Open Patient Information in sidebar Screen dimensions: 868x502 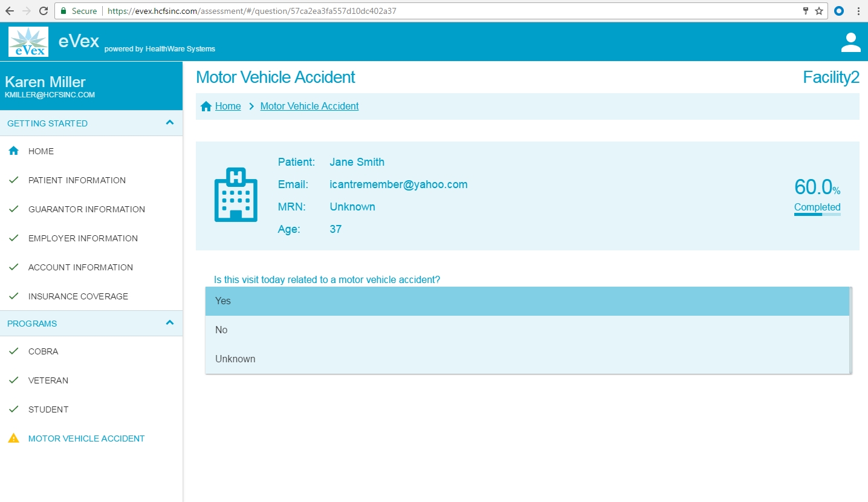coord(77,180)
